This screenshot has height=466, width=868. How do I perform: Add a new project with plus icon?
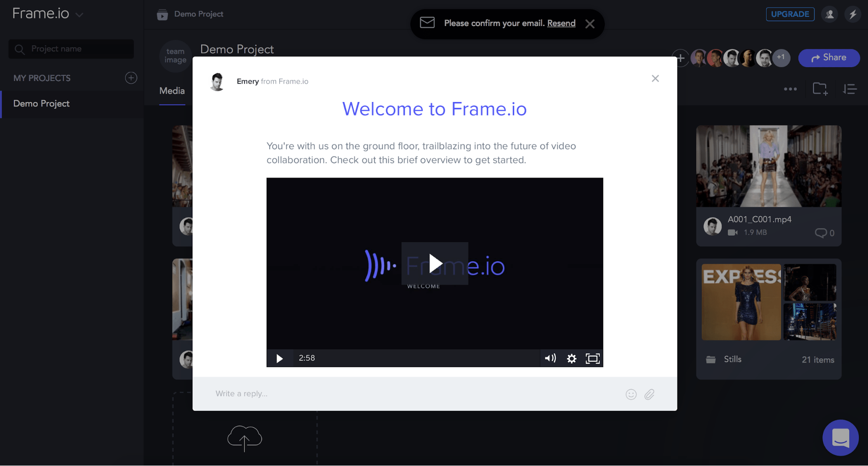[x=131, y=78]
